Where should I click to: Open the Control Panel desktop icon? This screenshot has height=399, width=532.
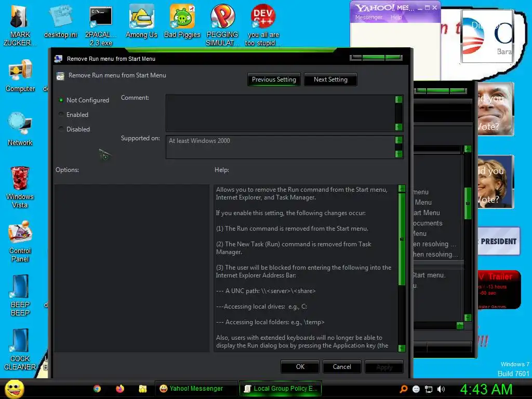(20, 242)
